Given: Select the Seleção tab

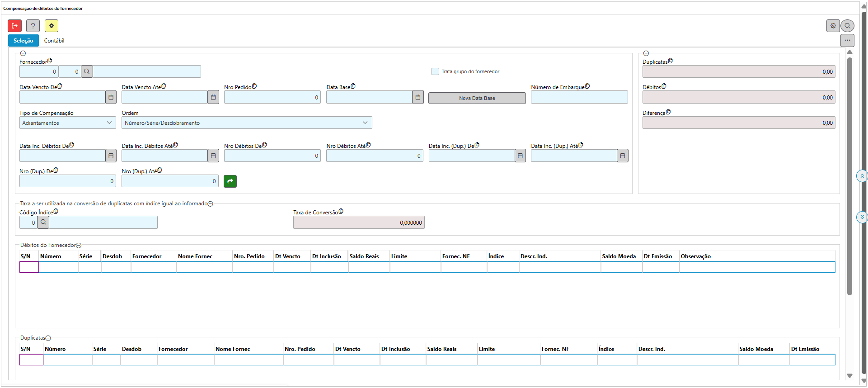Looking at the screenshot, I should [23, 41].
